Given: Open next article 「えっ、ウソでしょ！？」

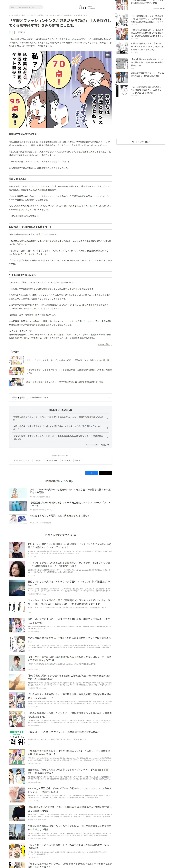Looking at the screenshot, I should 69,360.
